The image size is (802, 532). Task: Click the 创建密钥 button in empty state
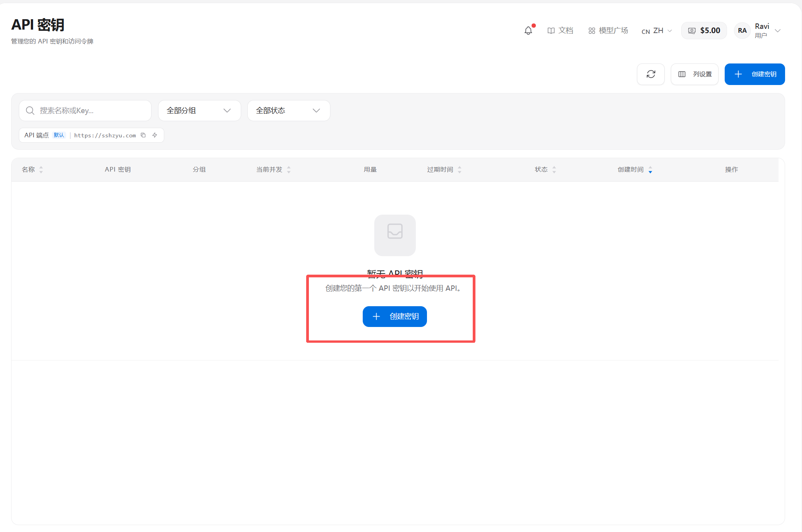(395, 317)
